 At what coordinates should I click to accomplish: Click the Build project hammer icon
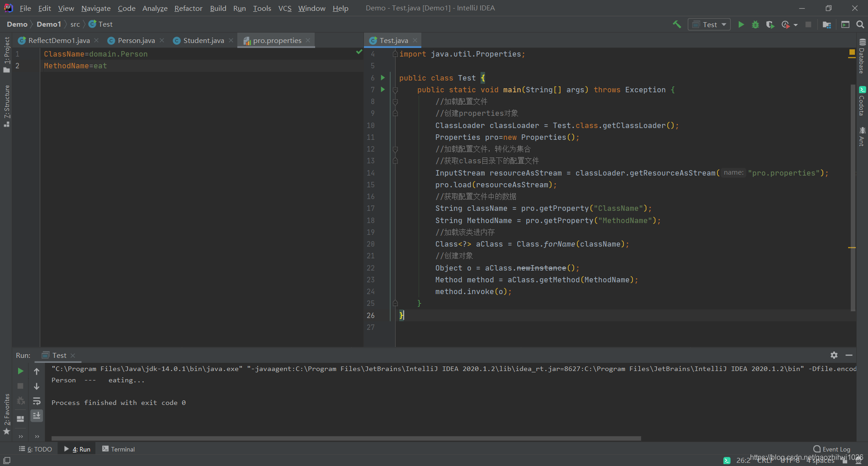[x=677, y=24]
